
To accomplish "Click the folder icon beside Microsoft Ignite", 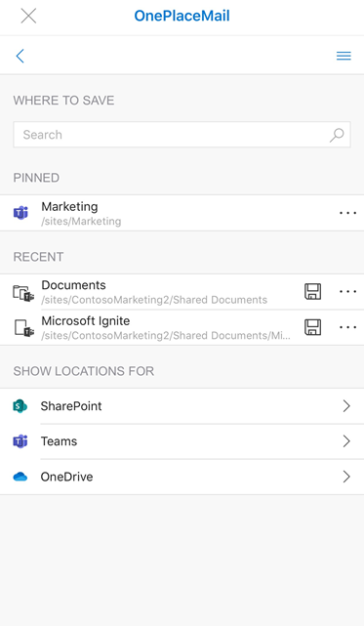I will click(x=24, y=328).
